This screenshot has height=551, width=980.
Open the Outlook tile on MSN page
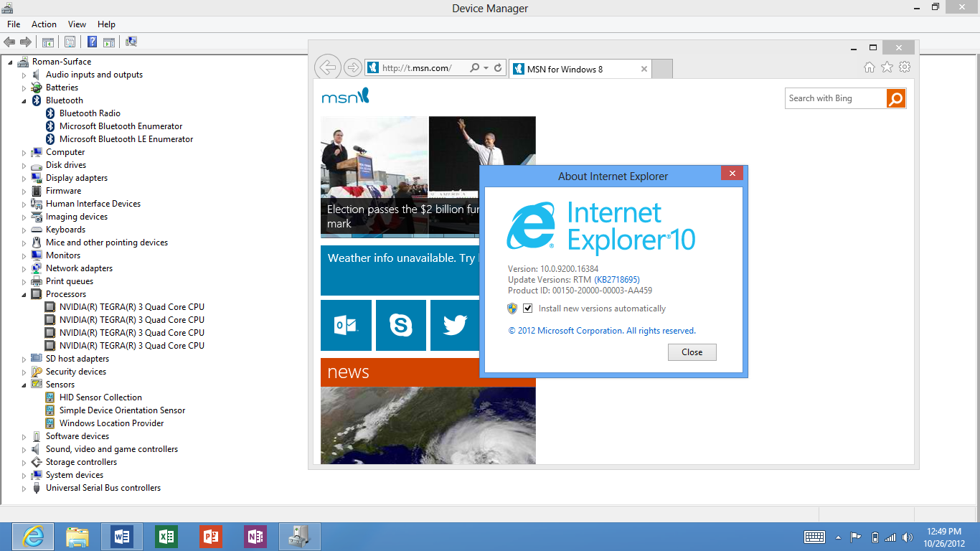click(346, 326)
